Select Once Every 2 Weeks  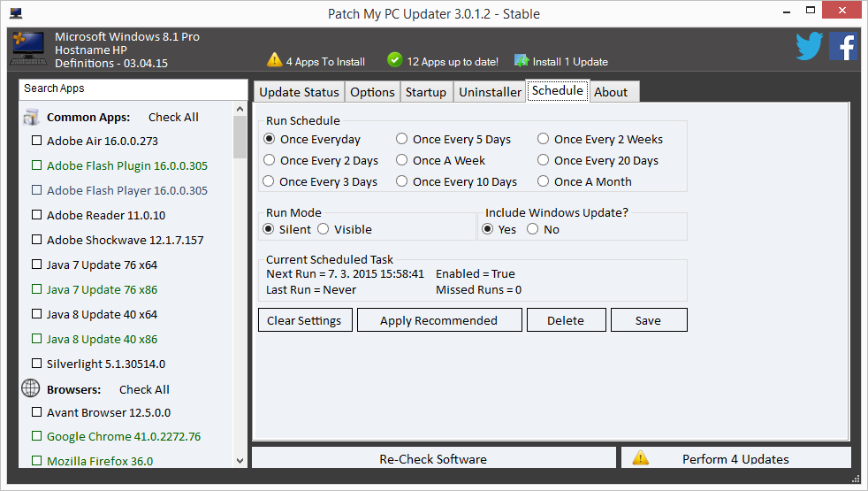click(543, 139)
